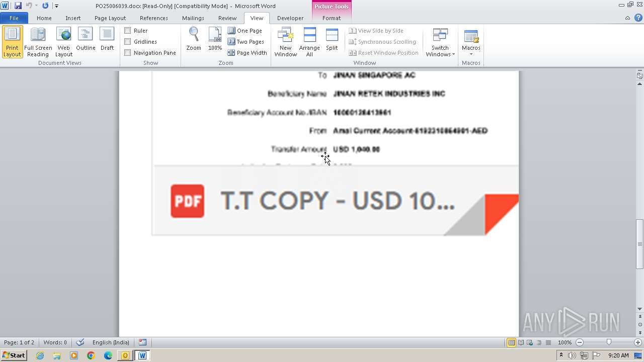This screenshot has height=362, width=644.
Task: Open Microsoft Edge from taskbar
Action: 108,355
